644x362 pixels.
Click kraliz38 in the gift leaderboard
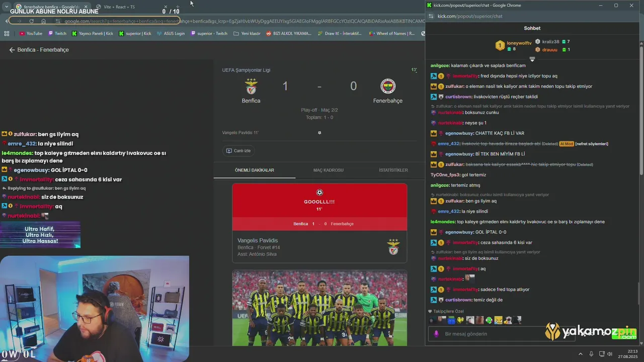550,42
